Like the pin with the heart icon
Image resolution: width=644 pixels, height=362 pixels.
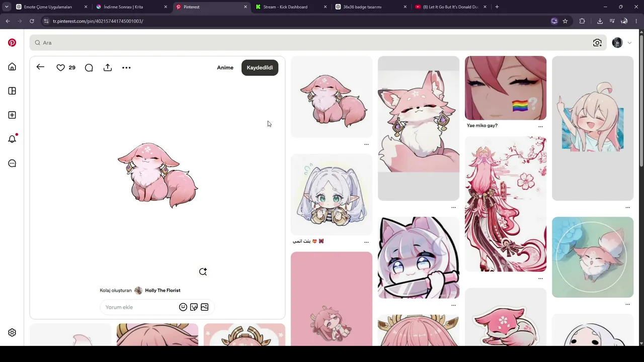[60, 67]
